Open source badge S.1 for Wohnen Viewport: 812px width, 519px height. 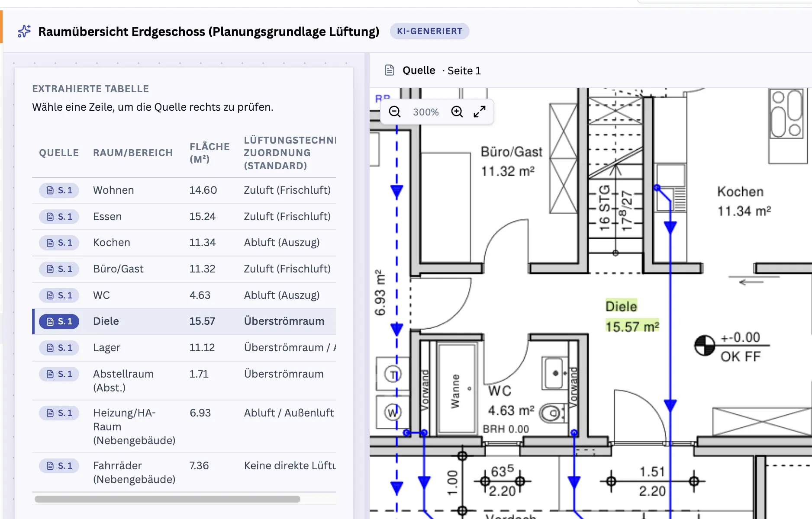(x=59, y=190)
